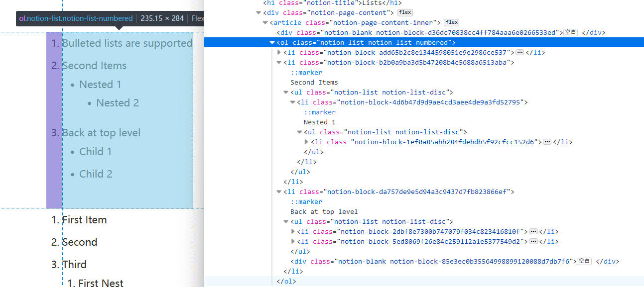Collapse the ul under Back at top level
The width and height of the screenshot is (644, 287).
(x=286, y=222)
